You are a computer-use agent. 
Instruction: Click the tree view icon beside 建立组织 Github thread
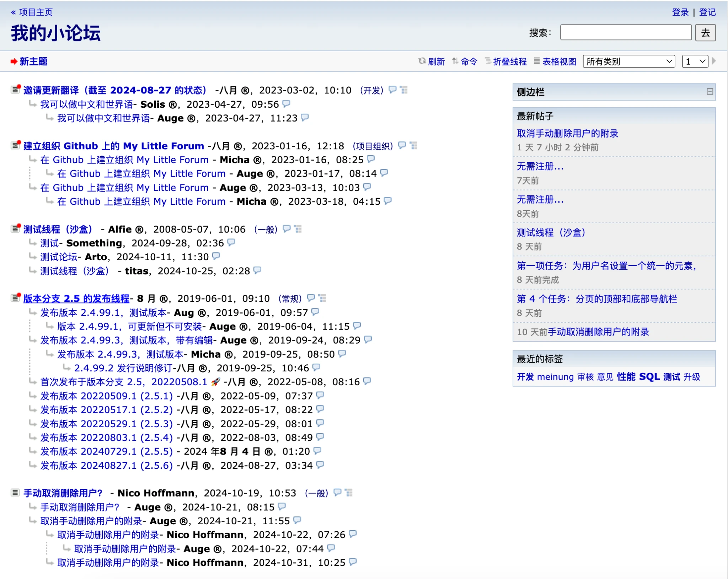coord(413,145)
